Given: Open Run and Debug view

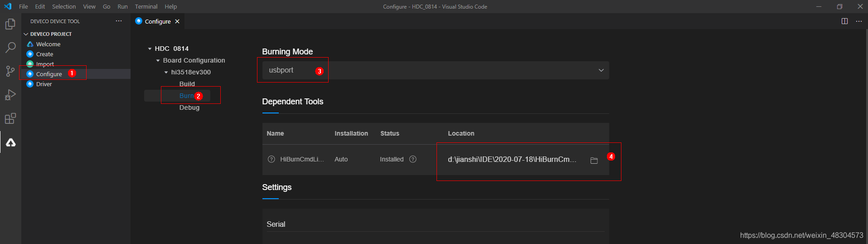Looking at the screenshot, I should click(10, 95).
